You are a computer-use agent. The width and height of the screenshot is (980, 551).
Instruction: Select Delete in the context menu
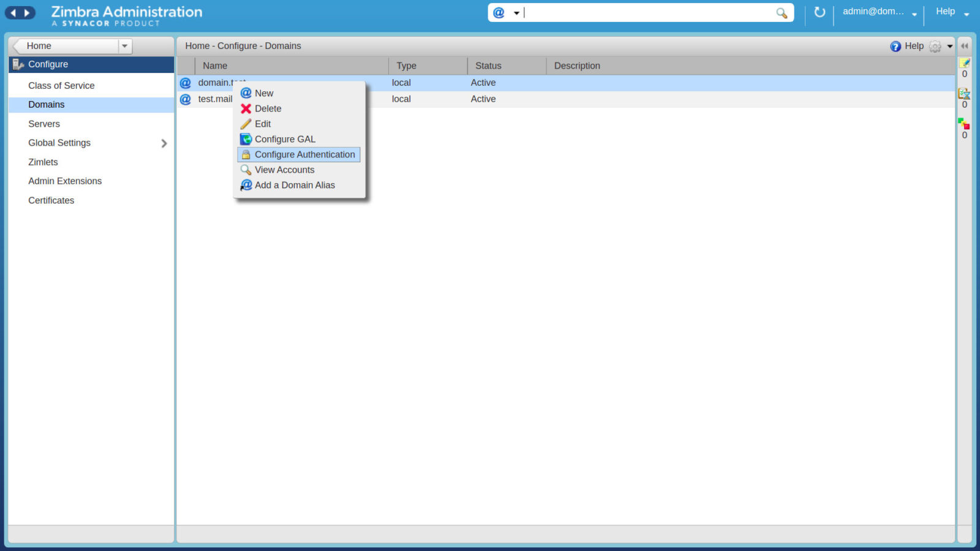(268, 109)
